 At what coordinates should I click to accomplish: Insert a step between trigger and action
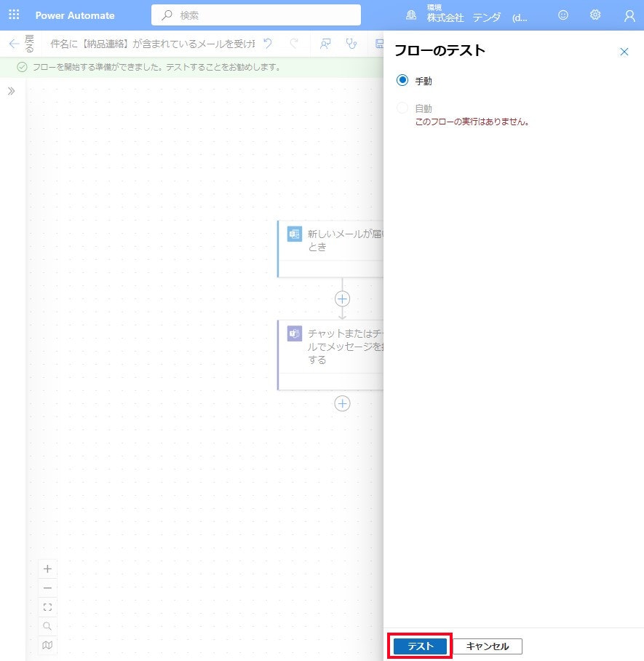tap(342, 299)
